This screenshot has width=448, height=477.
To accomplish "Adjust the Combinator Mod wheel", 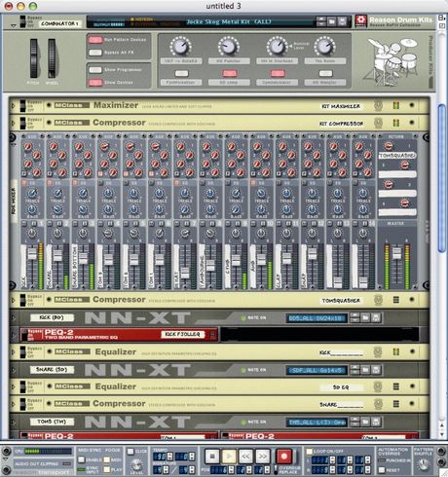I will click(52, 58).
